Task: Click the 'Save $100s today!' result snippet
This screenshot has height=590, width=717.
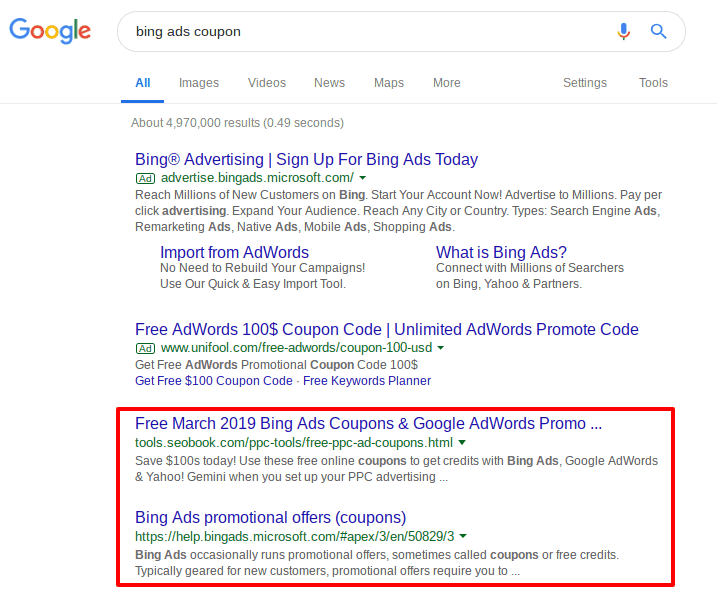Action: pos(396,469)
